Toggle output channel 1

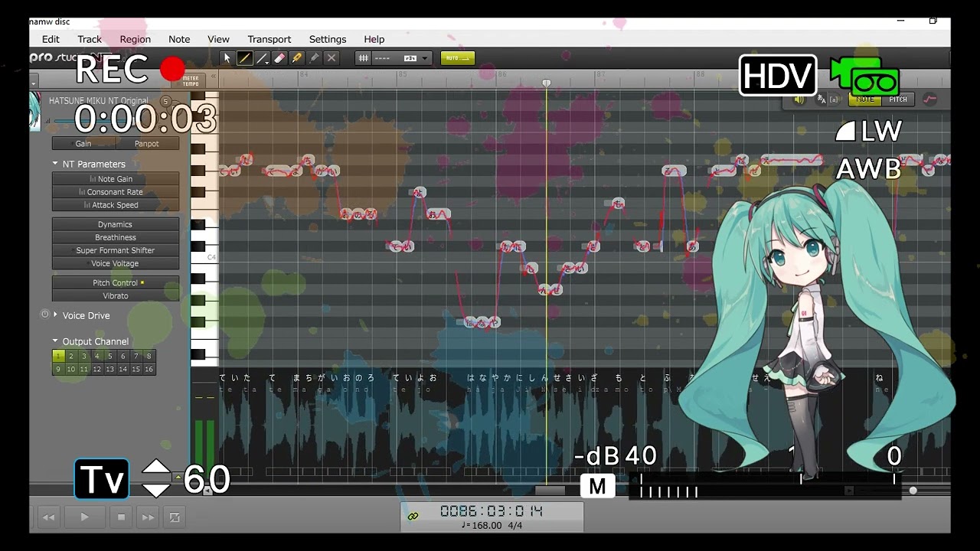58,356
